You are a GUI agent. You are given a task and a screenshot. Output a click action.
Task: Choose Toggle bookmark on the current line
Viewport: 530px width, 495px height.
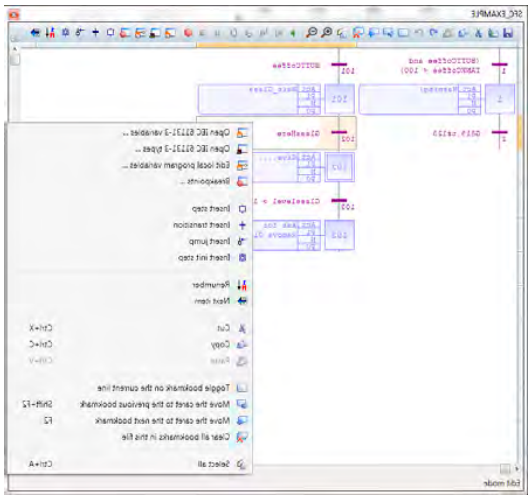pos(130,388)
